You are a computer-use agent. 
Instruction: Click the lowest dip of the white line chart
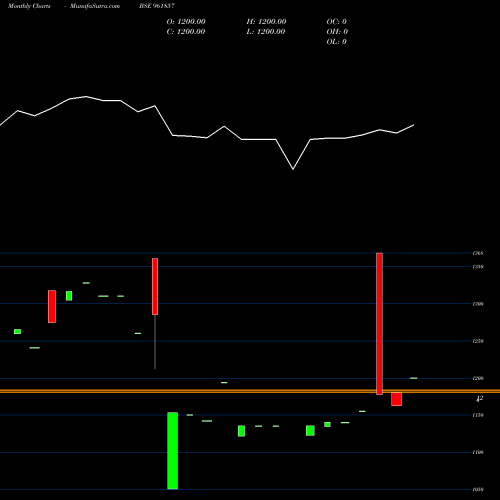point(293,169)
